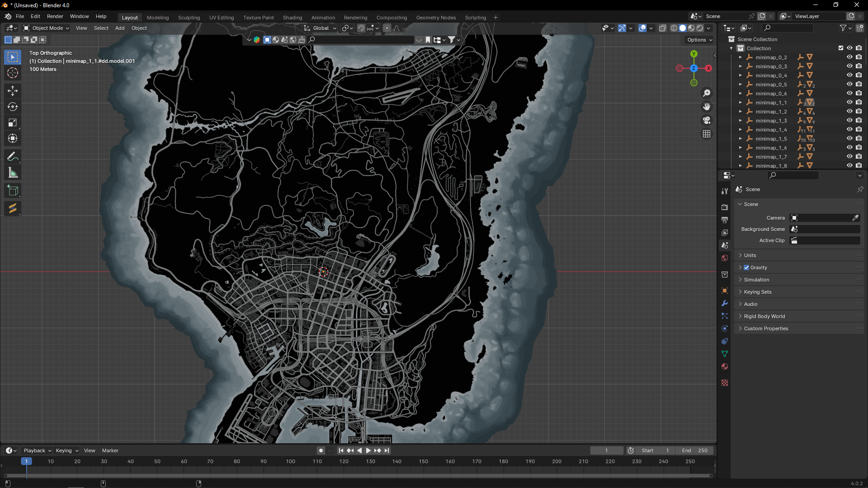Screen dimensions: 868x488
Task: Open the Render menu
Action: pos(55,16)
